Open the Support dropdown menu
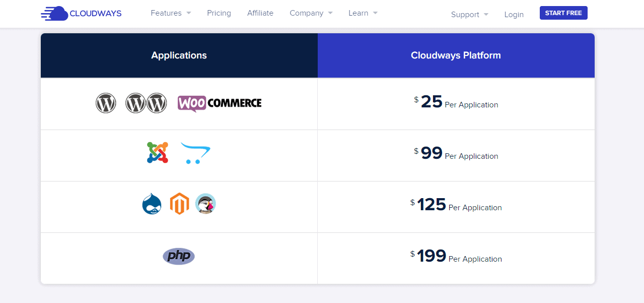 tap(469, 15)
